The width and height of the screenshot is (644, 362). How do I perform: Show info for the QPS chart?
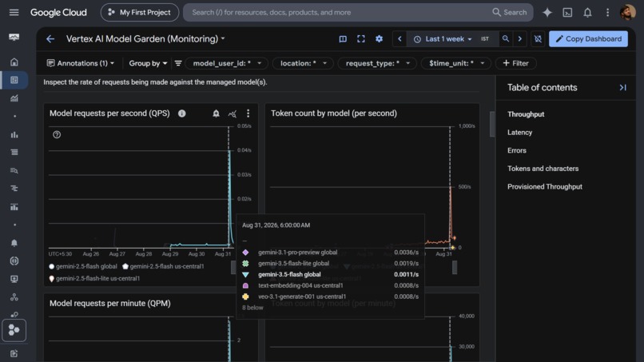tap(182, 113)
